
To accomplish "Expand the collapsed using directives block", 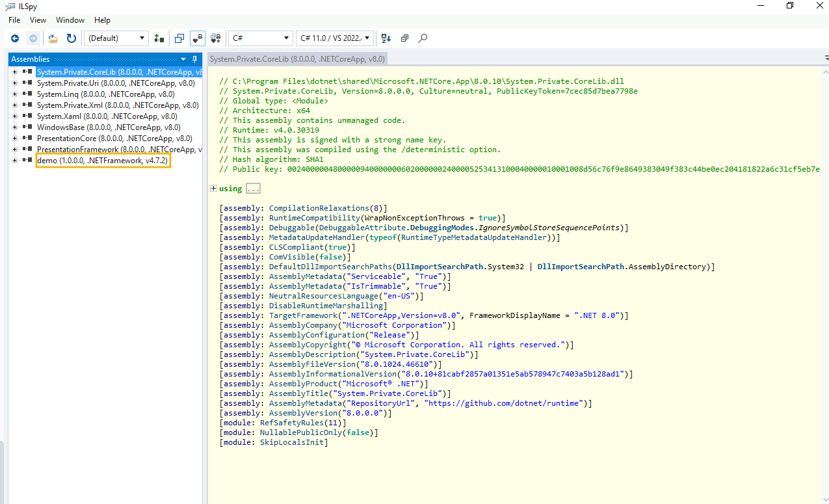I will (x=213, y=189).
